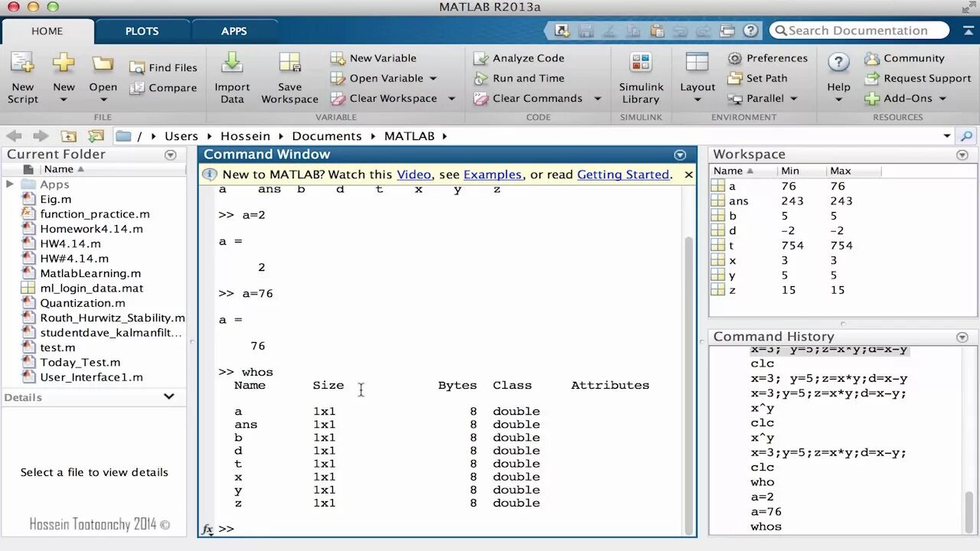The height and width of the screenshot is (551, 980).
Task: Click the forward navigation arrow
Action: [x=41, y=136]
